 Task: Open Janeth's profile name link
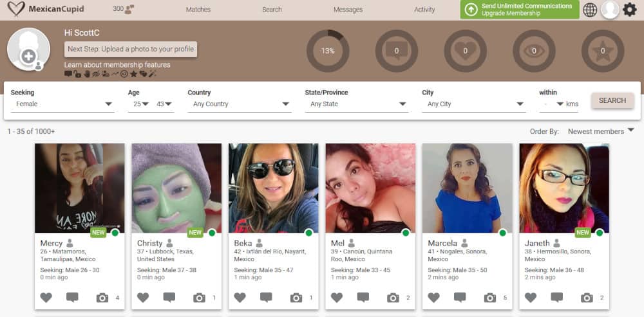(x=537, y=243)
